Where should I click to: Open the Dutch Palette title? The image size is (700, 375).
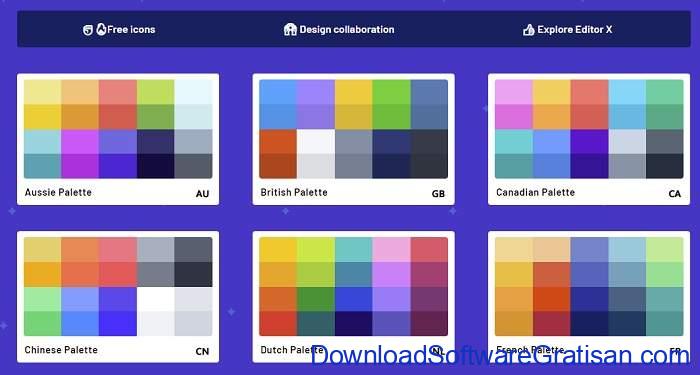click(x=292, y=350)
